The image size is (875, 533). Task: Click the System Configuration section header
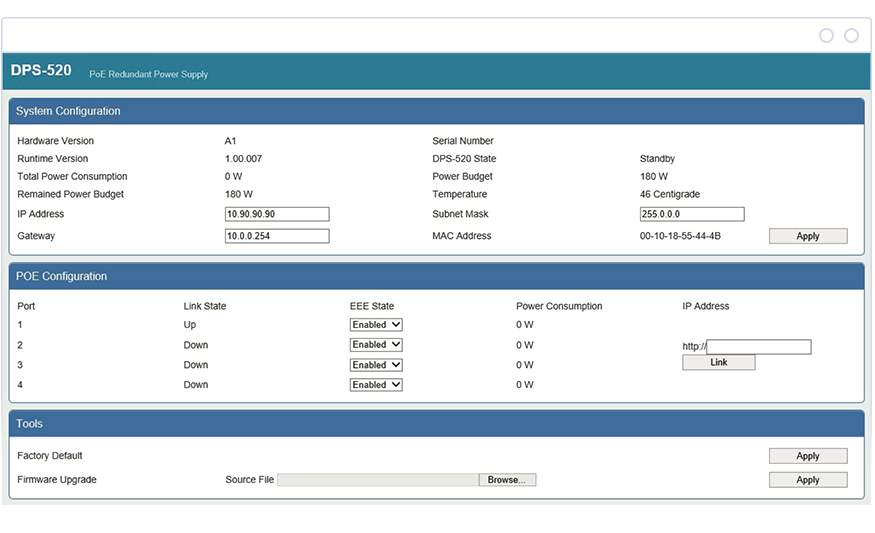pyautogui.click(x=68, y=111)
